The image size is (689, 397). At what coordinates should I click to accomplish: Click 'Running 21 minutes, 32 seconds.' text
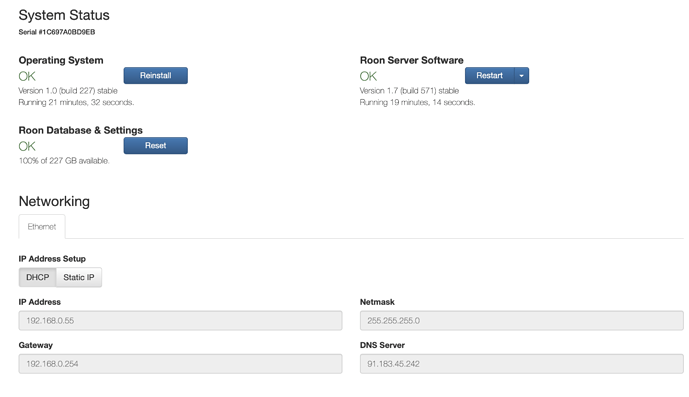click(x=76, y=102)
